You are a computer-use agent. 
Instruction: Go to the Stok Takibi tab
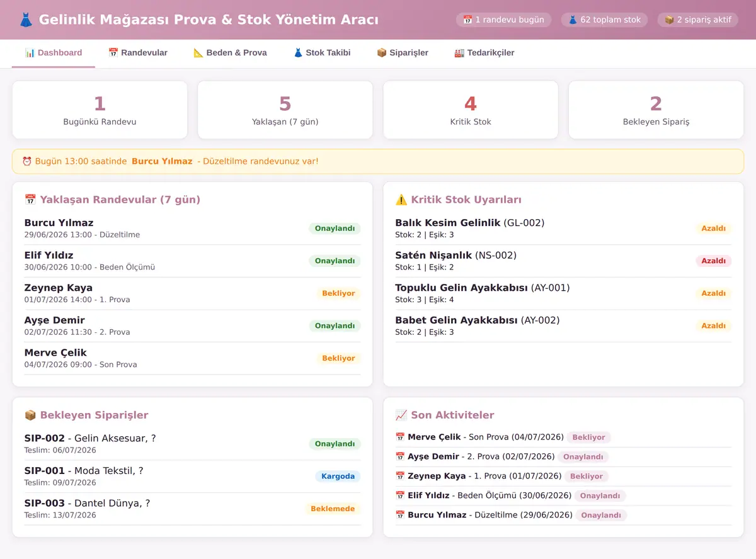tap(322, 53)
